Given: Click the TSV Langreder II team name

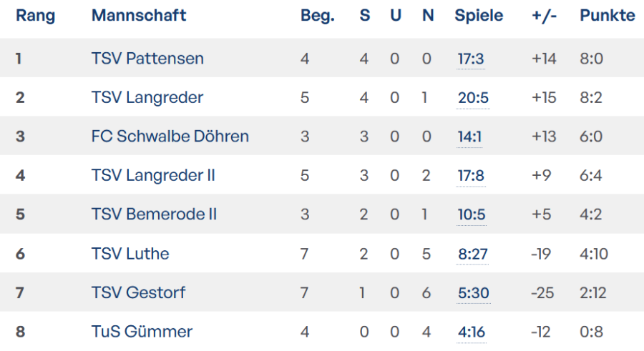Looking at the screenshot, I should point(153,175).
